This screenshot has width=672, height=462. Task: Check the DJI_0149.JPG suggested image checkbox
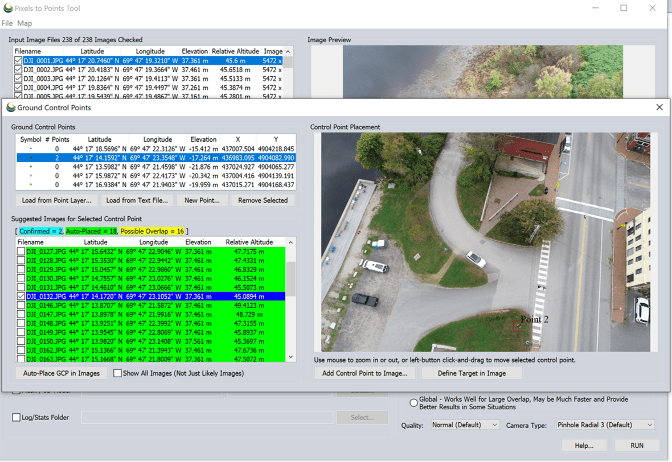coord(21,332)
